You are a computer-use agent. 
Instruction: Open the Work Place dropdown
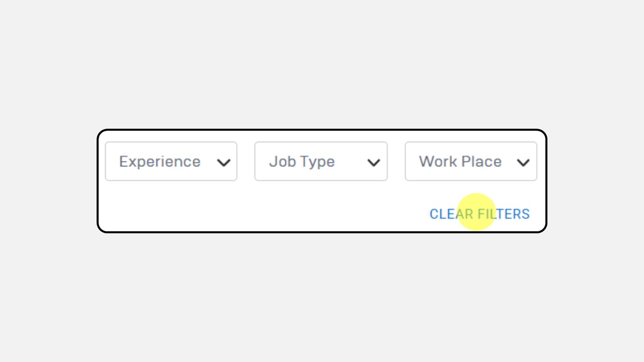(471, 161)
